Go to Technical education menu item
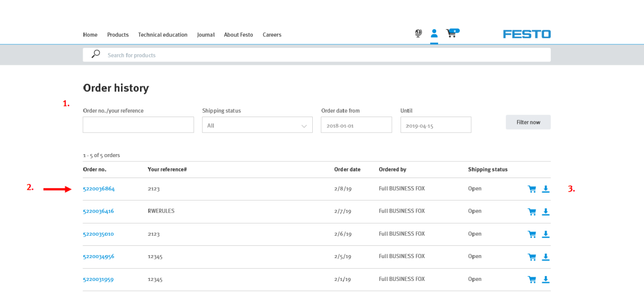 [x=162, y=35]
